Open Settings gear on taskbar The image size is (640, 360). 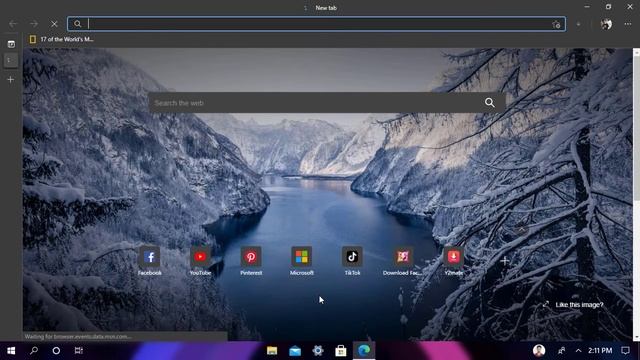tap(318, 351)
